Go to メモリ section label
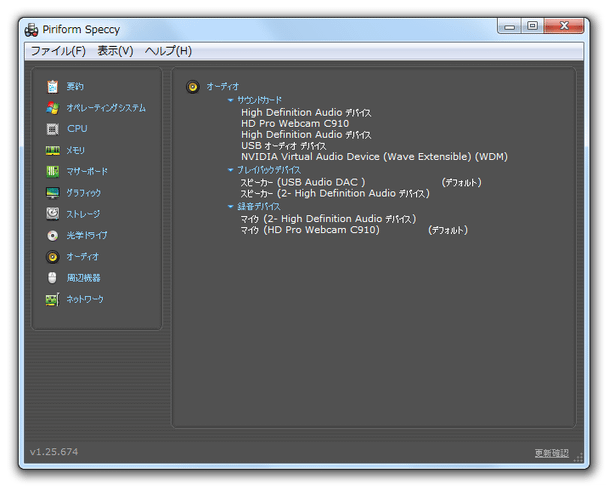 coord(75,150)
